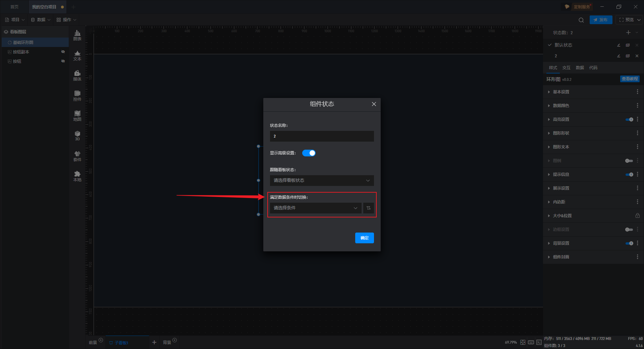
Task: Click the keyboard shortcuts icon in status bar
Action: [x=531, y=342]
